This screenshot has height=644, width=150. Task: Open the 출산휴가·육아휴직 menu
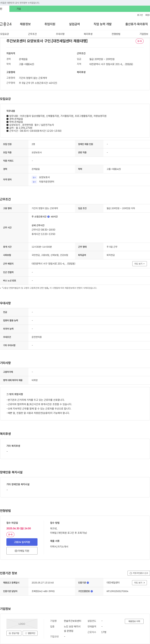136,24
